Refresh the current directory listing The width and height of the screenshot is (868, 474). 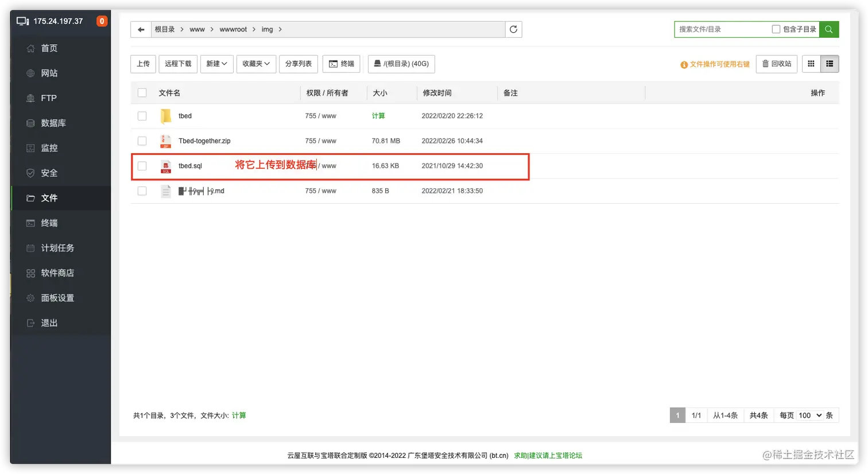513,29
